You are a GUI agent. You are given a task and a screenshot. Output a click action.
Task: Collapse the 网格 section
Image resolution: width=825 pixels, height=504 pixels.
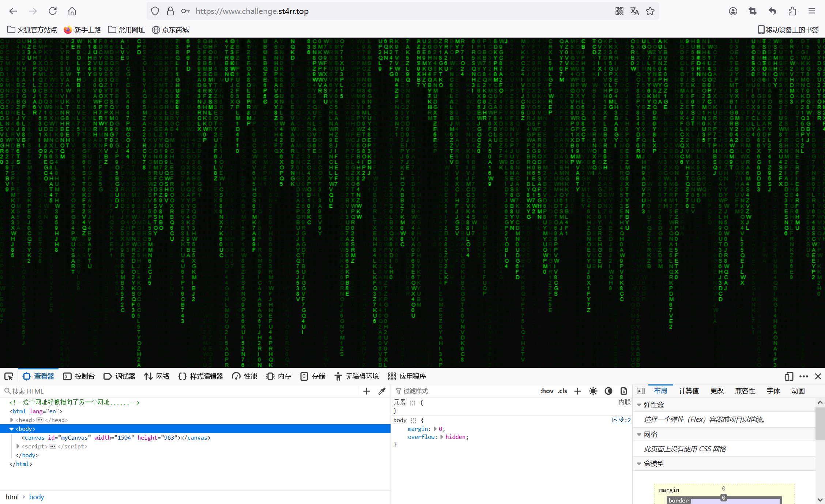pyautogui.click(x=639, y=435)
